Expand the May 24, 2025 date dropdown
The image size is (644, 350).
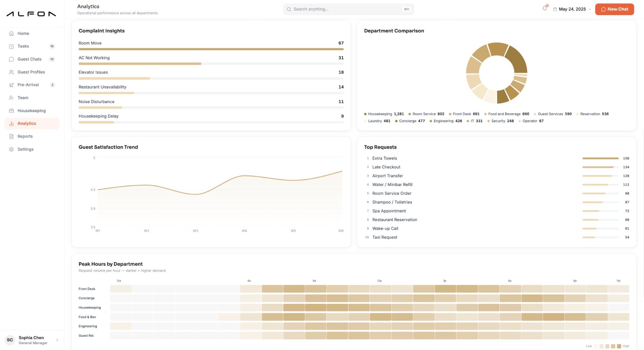coord(572,9)
